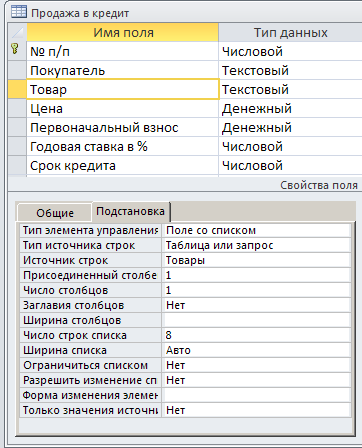
Task: Click the table icon beside Продажа в кредит
Action: [x=18, y=12]
